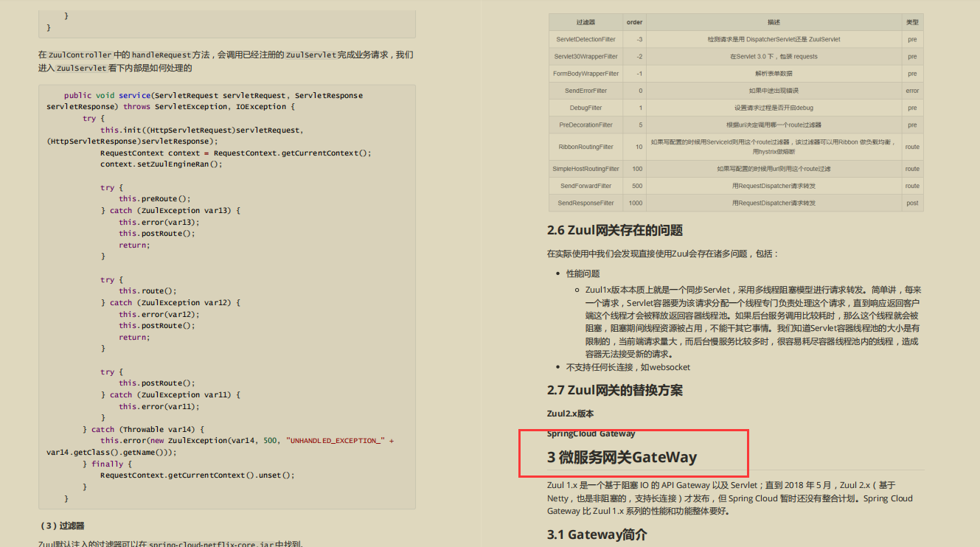Click the '过滤器' table column header
This screenshot has height=547, width=980.
click(x=585, y=22)
